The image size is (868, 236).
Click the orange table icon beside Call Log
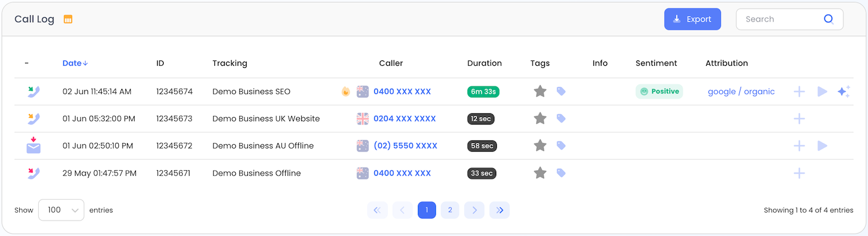coord(68,19)
